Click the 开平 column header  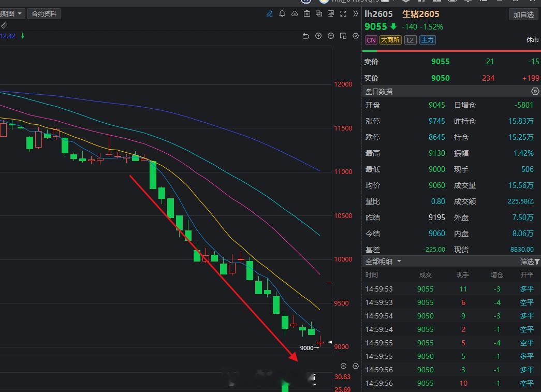[x=527, y=274]
